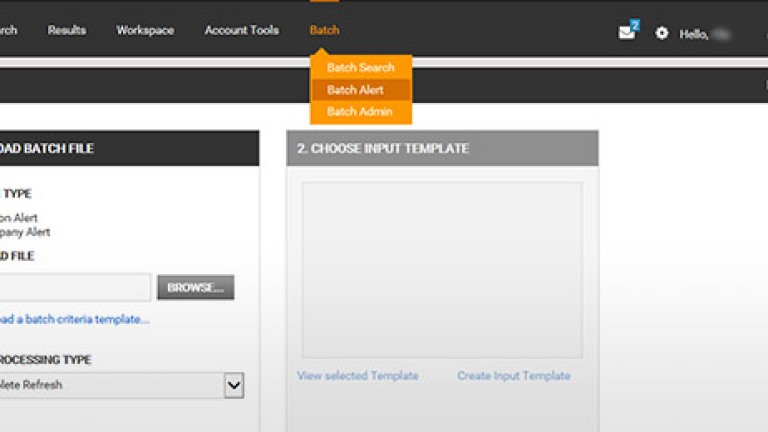Click inside the input template list box
Viewport: 768px width, 432px height.
pyautogui.click(x=442, y=269)
